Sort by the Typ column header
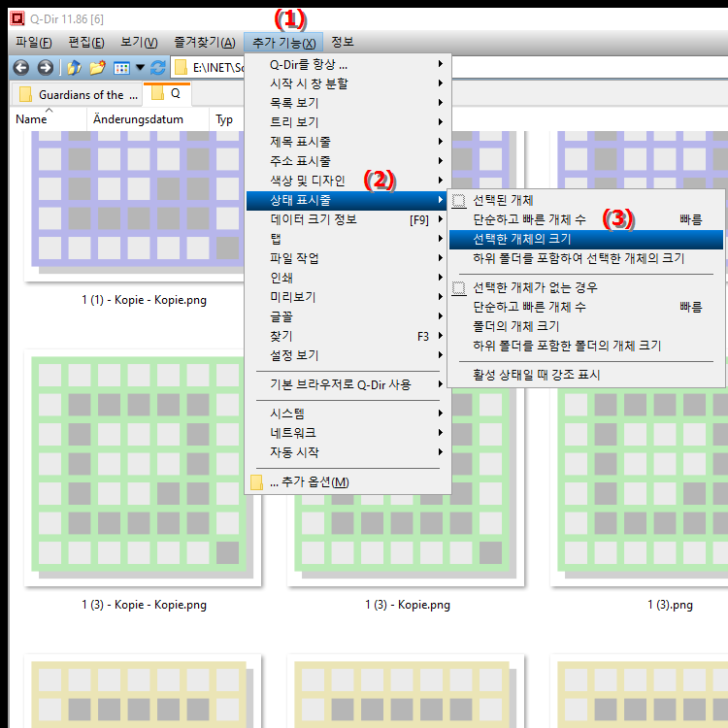 pyautogui.click(x=226, y=119)
